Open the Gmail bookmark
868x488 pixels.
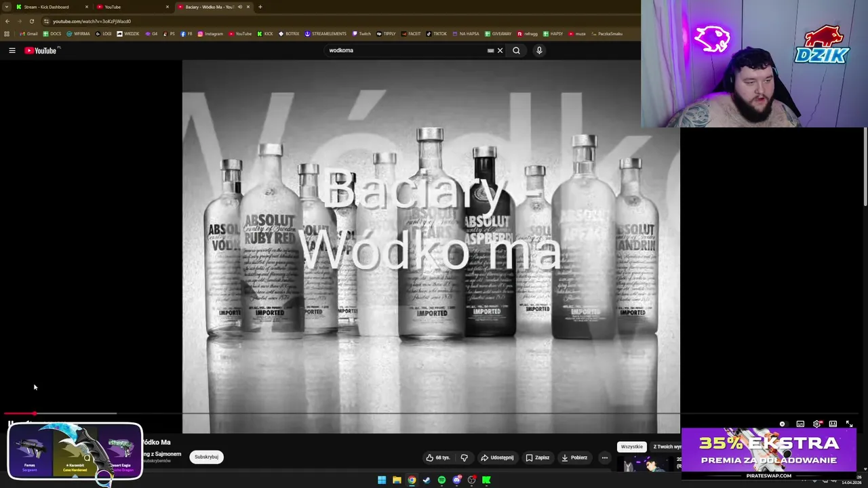[28, 33]
